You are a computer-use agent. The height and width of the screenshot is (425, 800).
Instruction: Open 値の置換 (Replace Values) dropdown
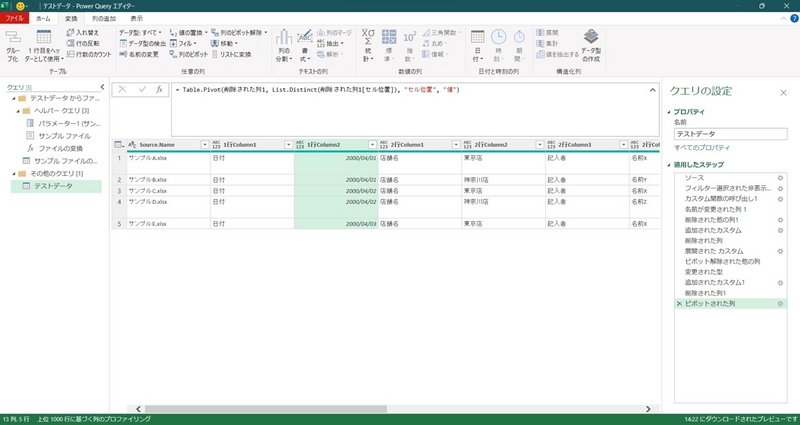pyautogui.click(x=189, y=33)
